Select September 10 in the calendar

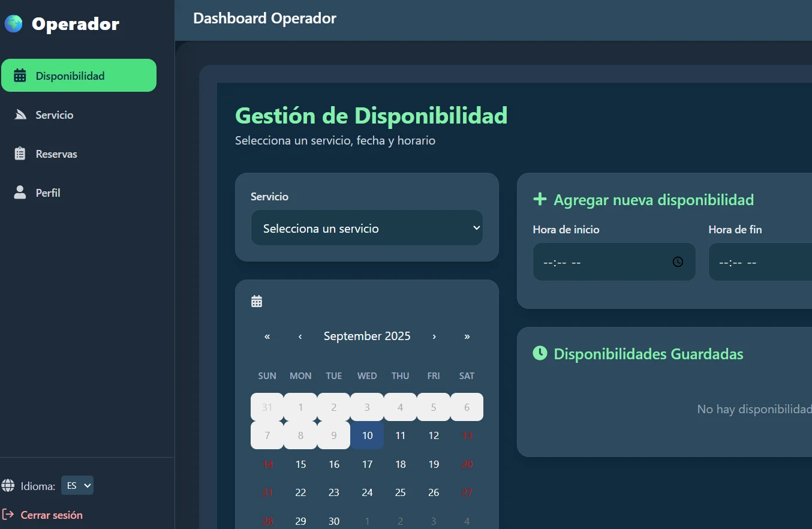[x=367, y=435]
